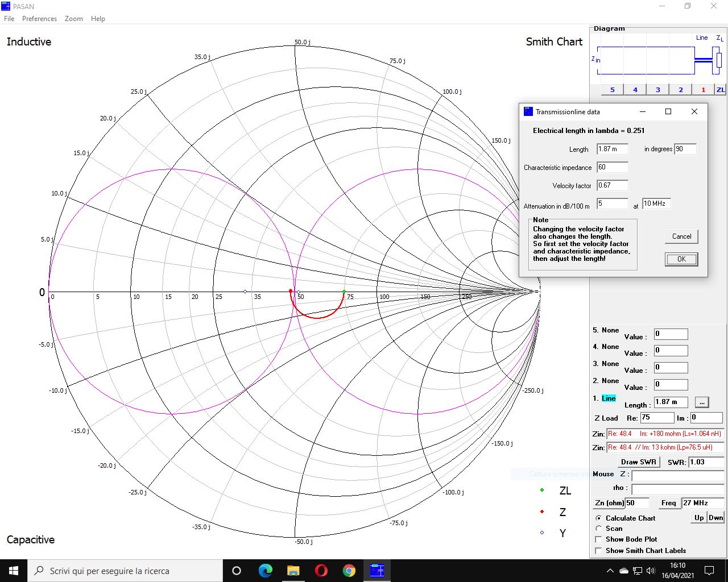Open the Windows Start menu
Image resolution: width=728 pixels, height=582 pixels.
click(x=14, y=571)
